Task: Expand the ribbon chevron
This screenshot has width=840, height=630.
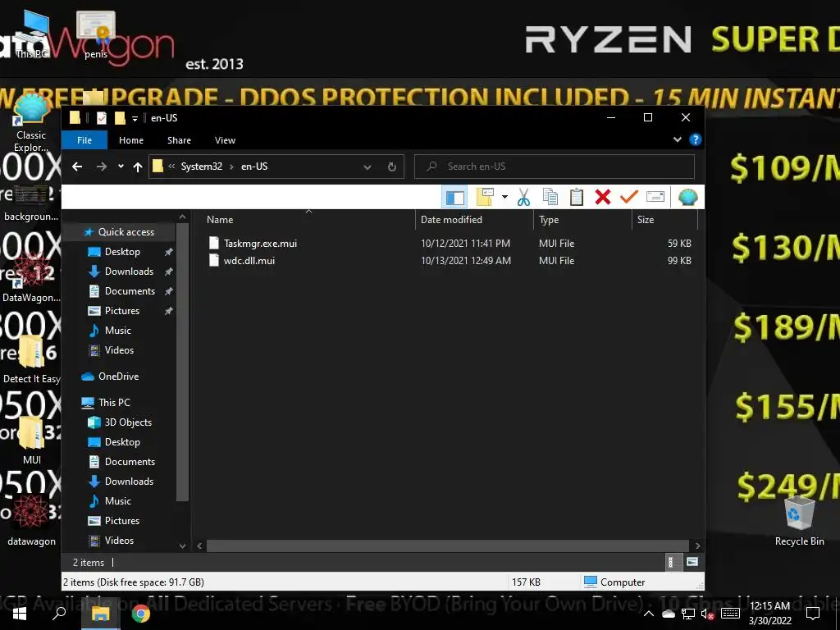Action: click(x=677, y=139)
